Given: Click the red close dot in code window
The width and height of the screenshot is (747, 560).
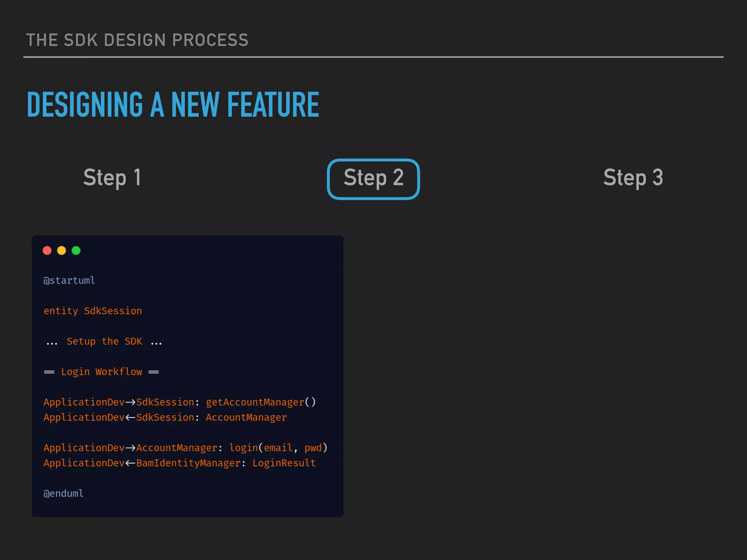Looking at the screenshot, I should point(47,250).
